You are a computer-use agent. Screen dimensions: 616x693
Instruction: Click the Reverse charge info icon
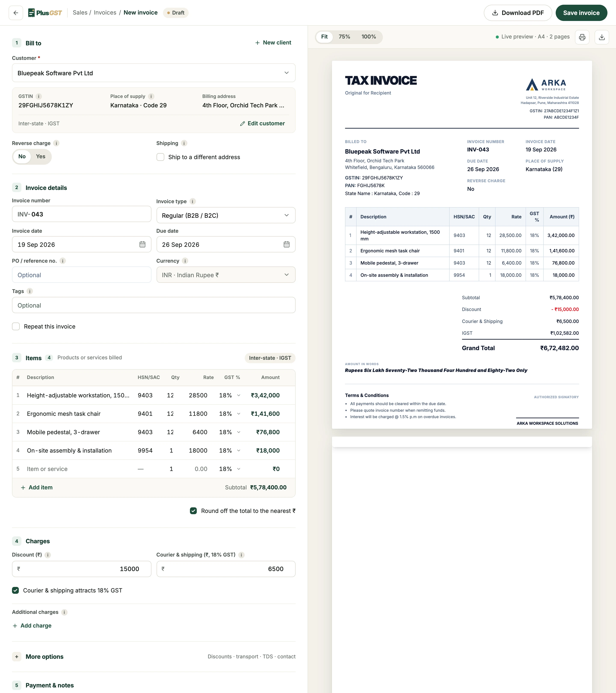[x=56, y=143]
